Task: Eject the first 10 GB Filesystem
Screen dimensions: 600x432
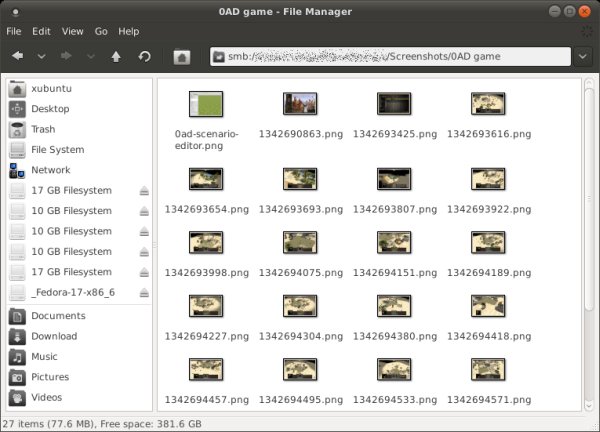Action: (x=144, y=211)
